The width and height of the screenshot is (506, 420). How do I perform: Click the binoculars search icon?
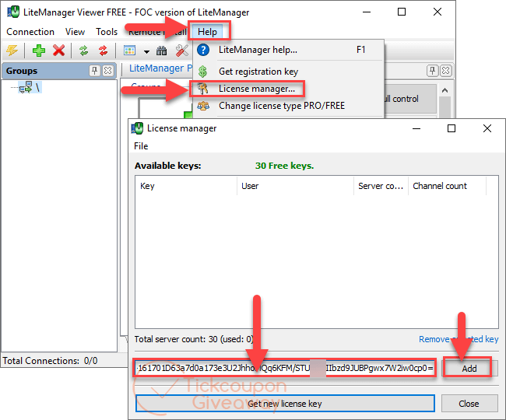162,51
